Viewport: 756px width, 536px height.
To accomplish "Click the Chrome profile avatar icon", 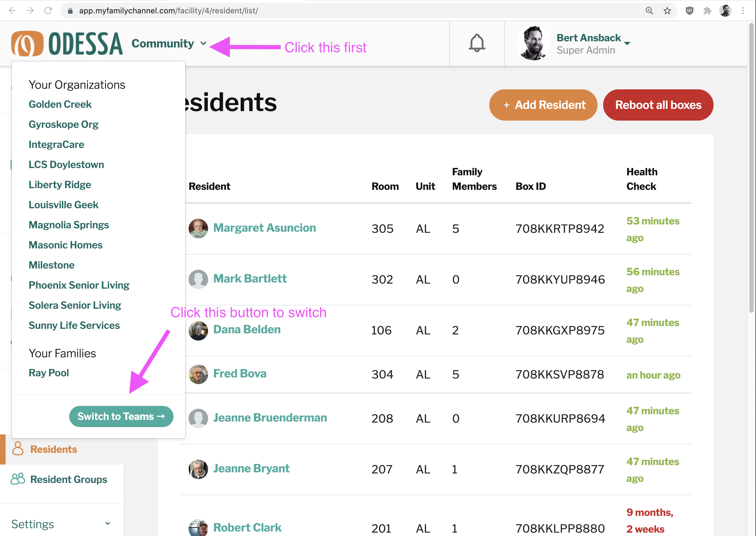I will click(x=725, y=11).
